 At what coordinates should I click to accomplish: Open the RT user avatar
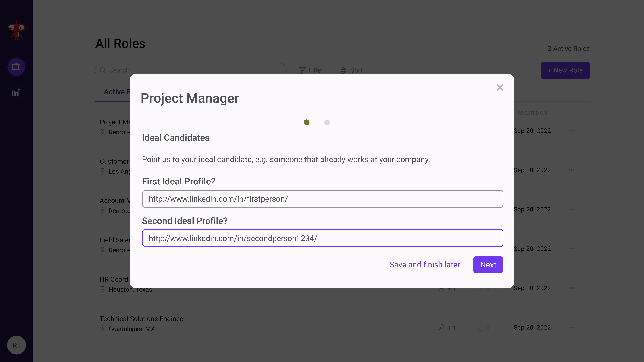pyautogui.click(x=17, y=345)
